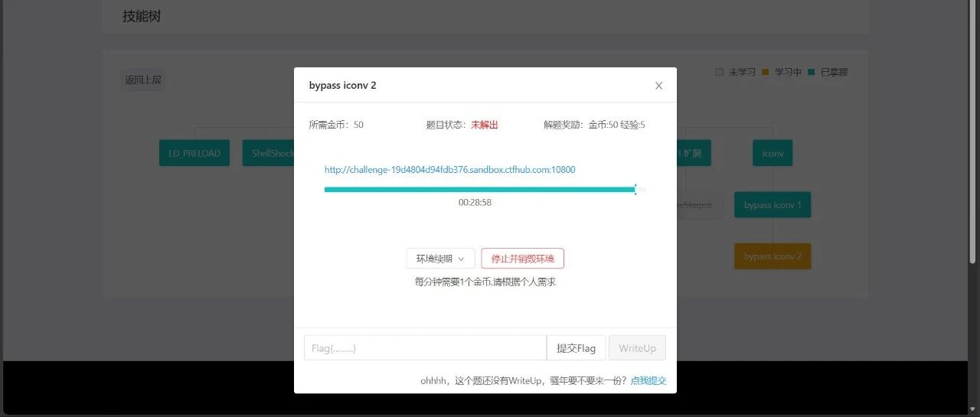The image size is (980, 417).
Task: Close the bypass iconv 2 dialog
Action: click(658, 86)
